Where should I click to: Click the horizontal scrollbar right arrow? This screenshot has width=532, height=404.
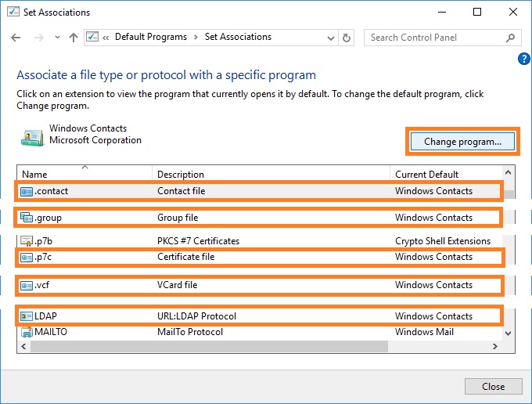click(x=495, y=346)
